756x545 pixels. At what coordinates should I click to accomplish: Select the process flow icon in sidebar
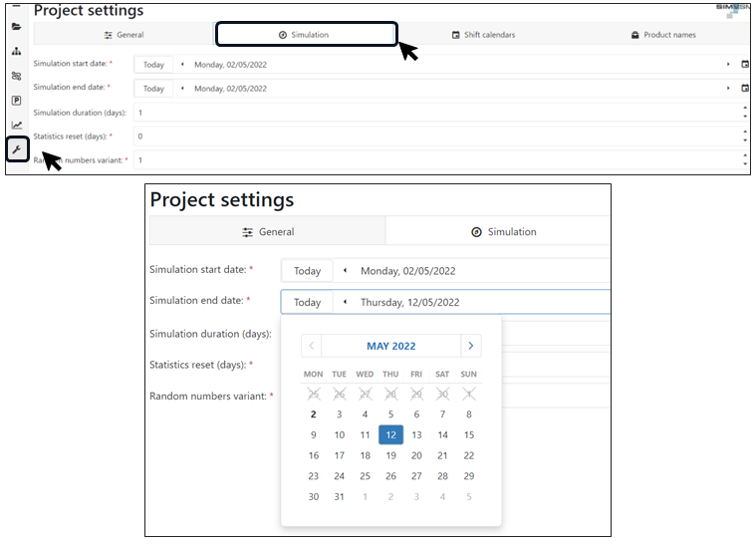(x=16, y=76)
